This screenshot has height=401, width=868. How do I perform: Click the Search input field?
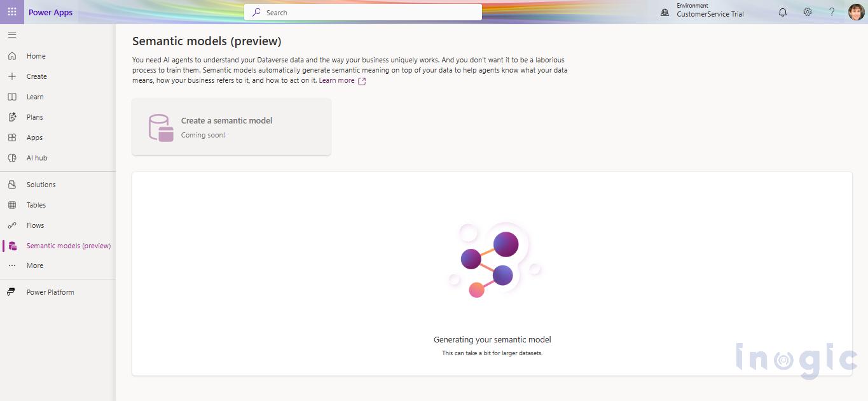click(x=362, y=12)
